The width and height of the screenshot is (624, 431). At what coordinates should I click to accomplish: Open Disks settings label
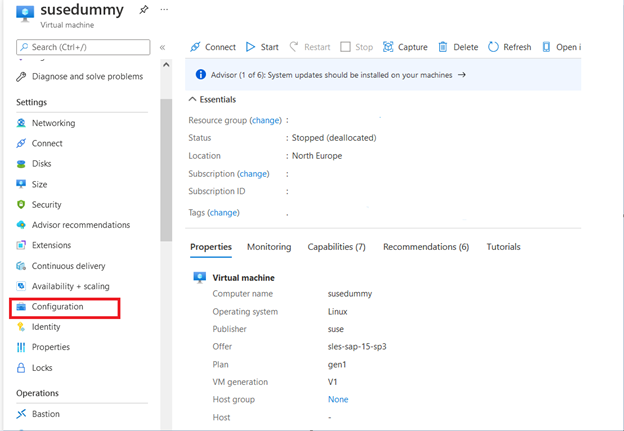point(41,164)
